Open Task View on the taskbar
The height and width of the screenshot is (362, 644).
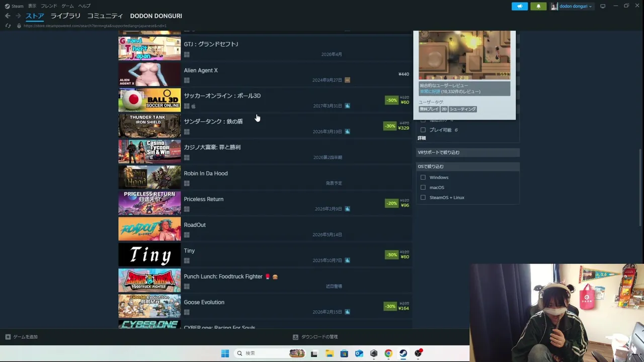click(x=314, y=353)
